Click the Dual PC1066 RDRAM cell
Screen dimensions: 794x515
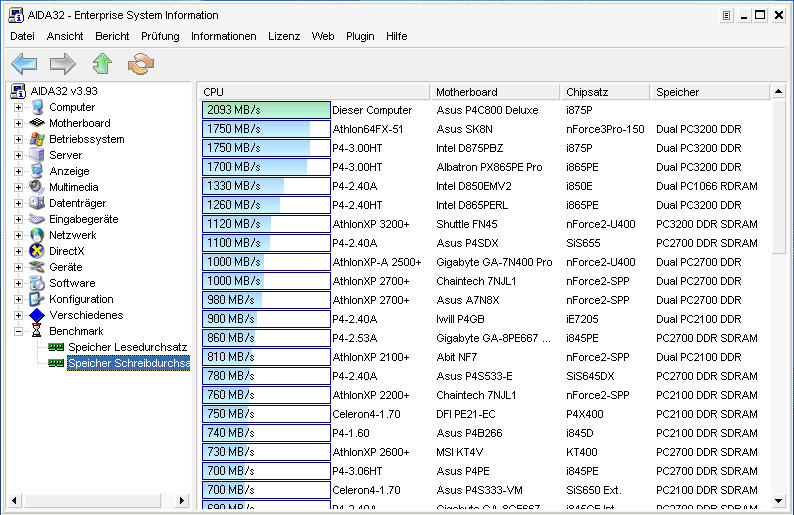[707, 186]
